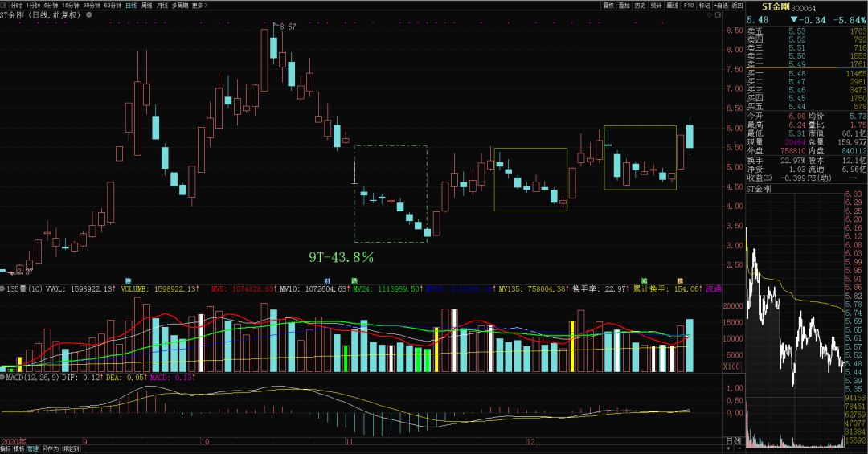
Task: Click the current price 5.48 in quote header
Action: click(x=758, y=20)
